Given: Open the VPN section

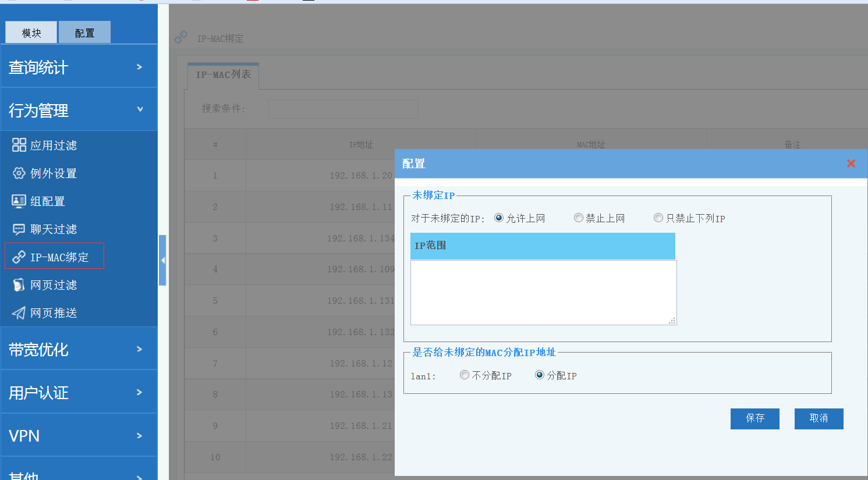Looking at the screenshot, I should tap(79, 435).
